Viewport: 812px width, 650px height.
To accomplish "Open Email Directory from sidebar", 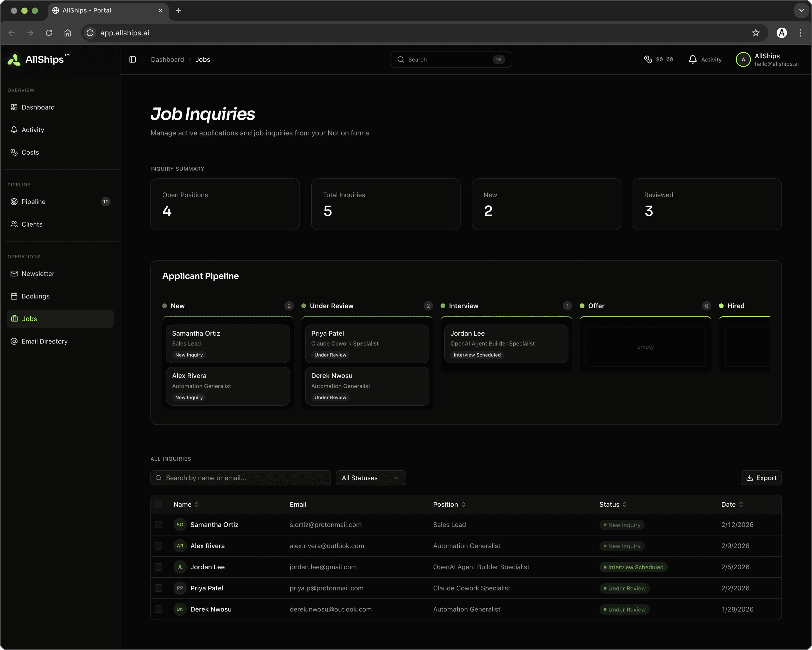I will (x=45, y=341).
